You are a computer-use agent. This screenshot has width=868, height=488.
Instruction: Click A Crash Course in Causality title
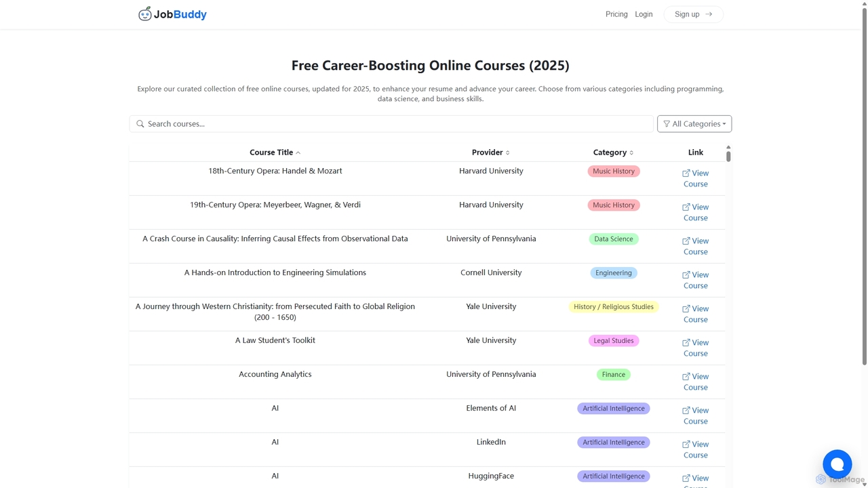pyautogui.click(x=275, y=239)
